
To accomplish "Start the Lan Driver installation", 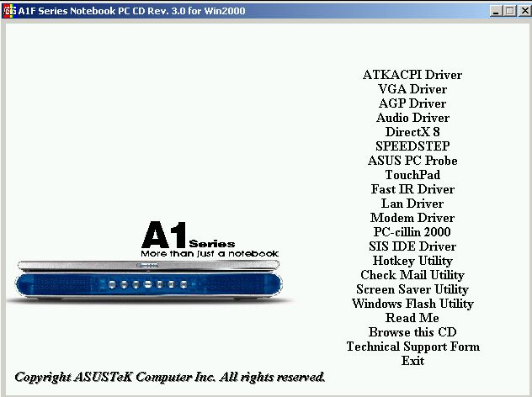I will click(x=412, y=204).
